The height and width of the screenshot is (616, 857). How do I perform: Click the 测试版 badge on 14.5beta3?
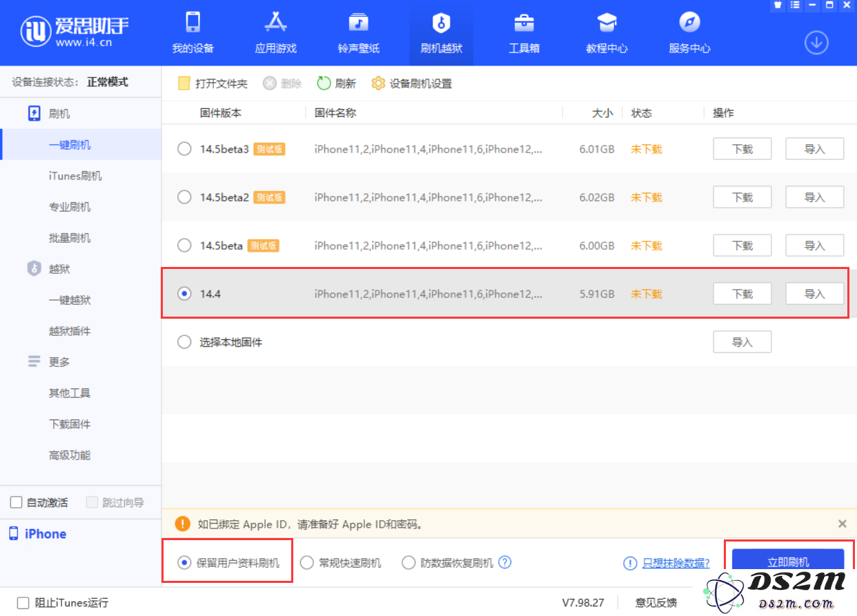(x=269, y=149)
